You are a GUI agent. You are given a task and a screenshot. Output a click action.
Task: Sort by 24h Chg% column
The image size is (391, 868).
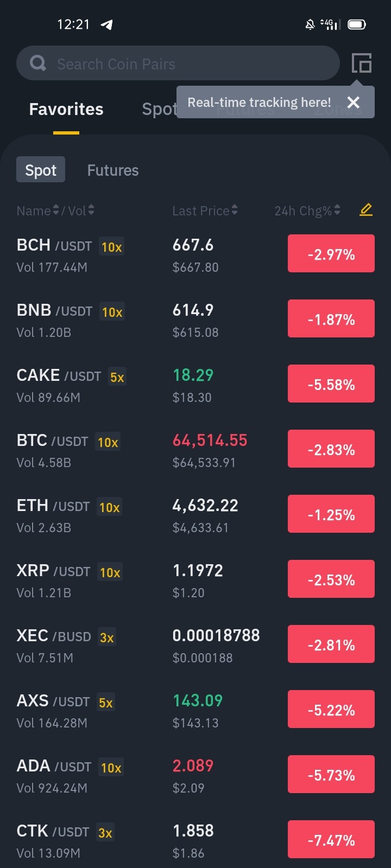(x=307, y=210)
